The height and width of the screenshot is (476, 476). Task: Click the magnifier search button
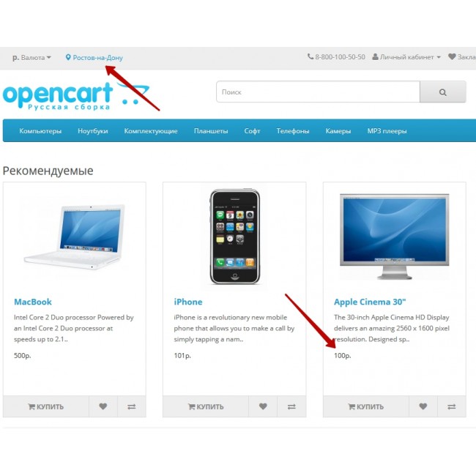tap(442, 92)
